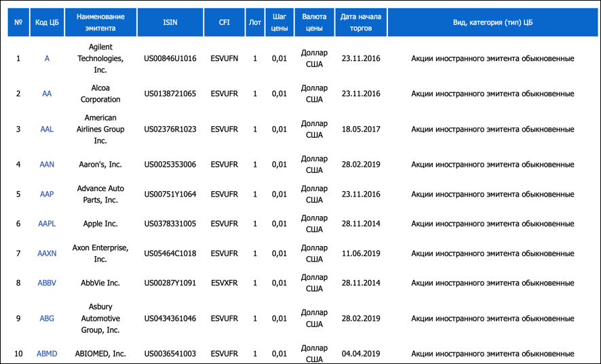Click ISIN value US0138721065

[170, 94]
